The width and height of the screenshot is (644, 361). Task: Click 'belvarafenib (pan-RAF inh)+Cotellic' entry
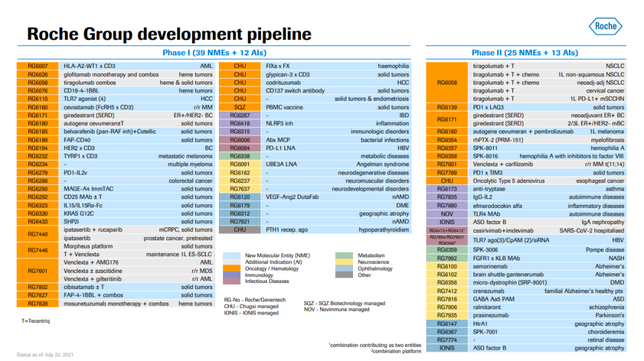point(110,132)
